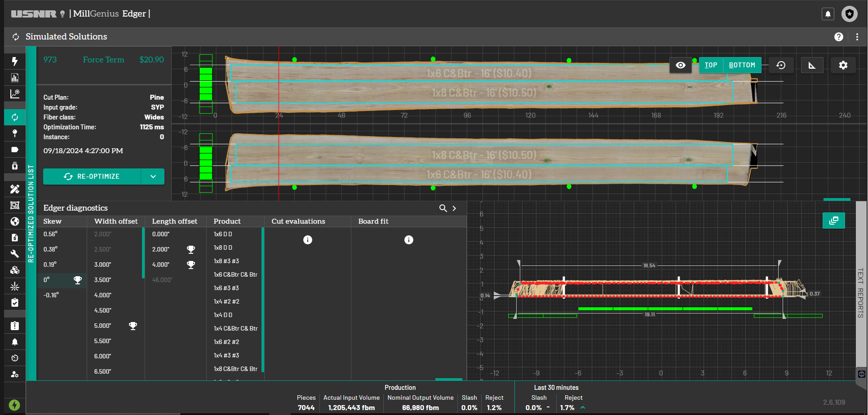868x415 pixels.
Task: Click the refresh icon beside Simulated Solutions
Action: coord(16,37)
